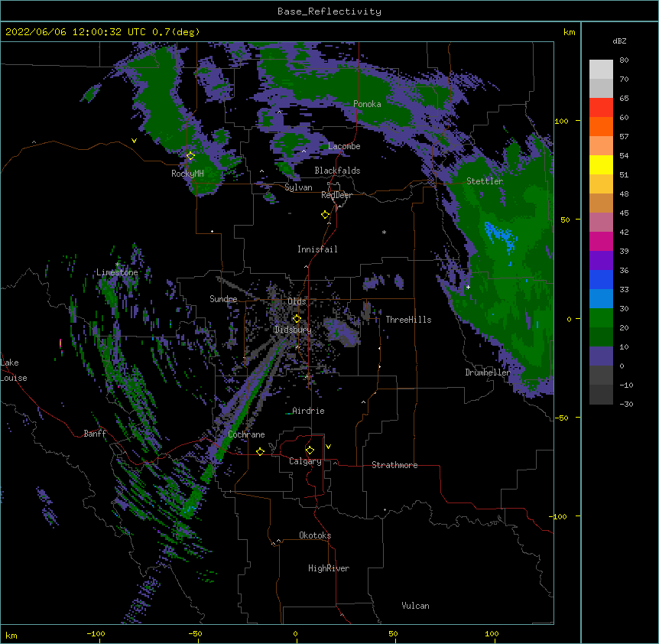The height and width of the screenshot is (644, 659).
Task: Click the Didsbury city label
Action: pos(293,330)
